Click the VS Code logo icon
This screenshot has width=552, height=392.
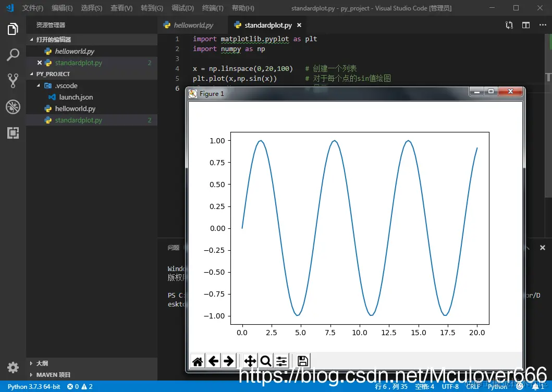(x=10, y=8)
